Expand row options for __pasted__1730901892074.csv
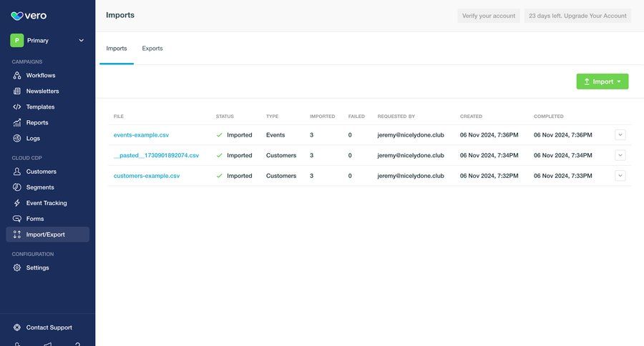Screen dimensions: 644x346 620,155
